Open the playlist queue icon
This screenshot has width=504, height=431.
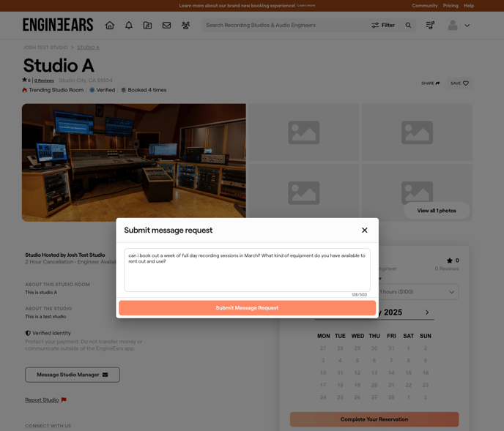[x=430, y=25]
